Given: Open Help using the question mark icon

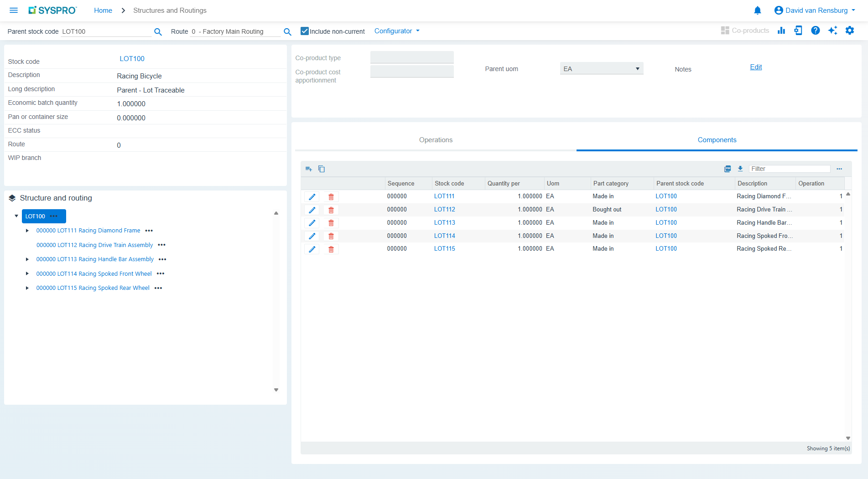Looking at the screenshot, I should click(816, 31).
